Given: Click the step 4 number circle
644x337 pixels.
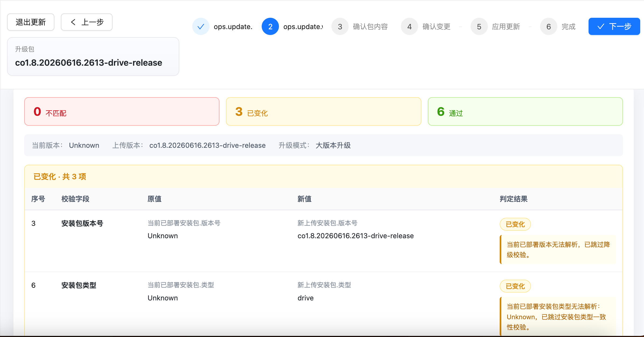Looking at the screenshot, I should tap(409, 26).
